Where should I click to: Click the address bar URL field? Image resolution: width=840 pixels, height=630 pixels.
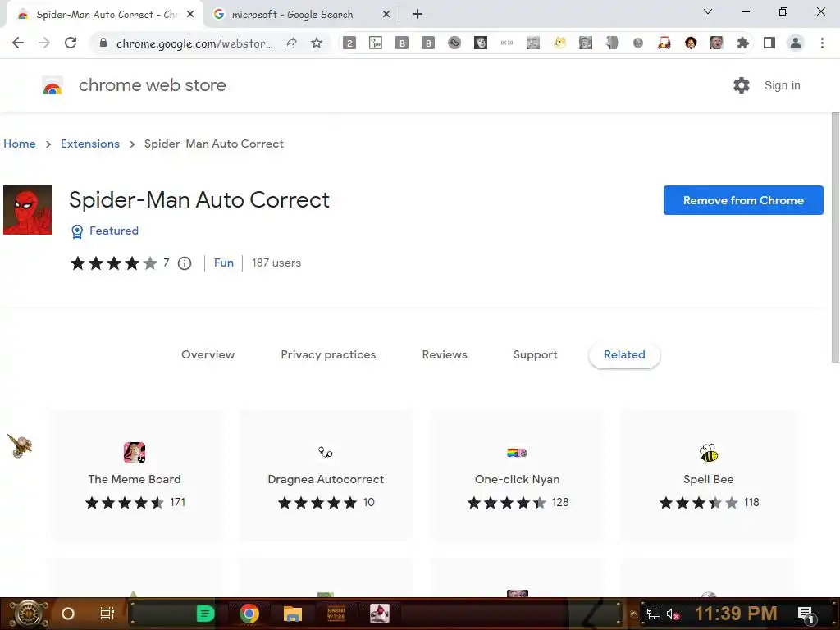point(194,43)
